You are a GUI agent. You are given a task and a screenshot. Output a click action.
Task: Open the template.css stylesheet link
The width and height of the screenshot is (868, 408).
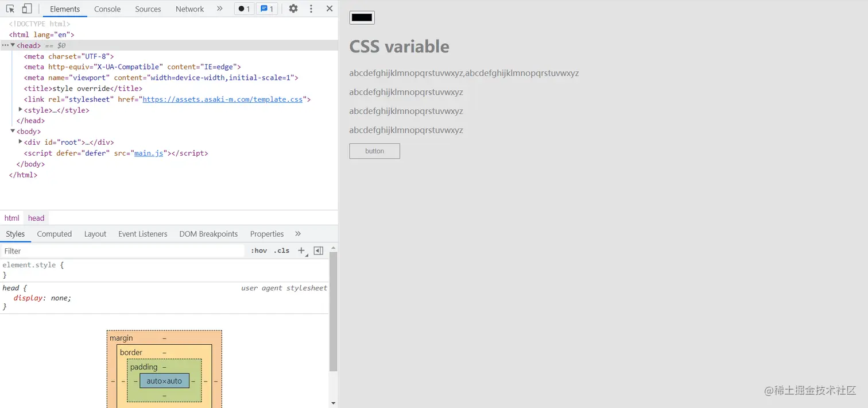[222, 99]
